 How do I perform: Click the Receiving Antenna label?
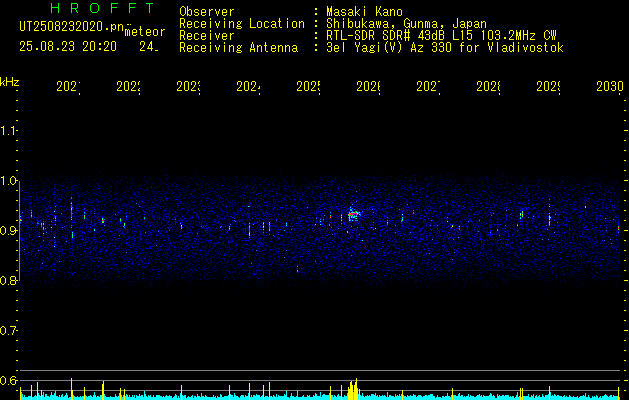238,48
